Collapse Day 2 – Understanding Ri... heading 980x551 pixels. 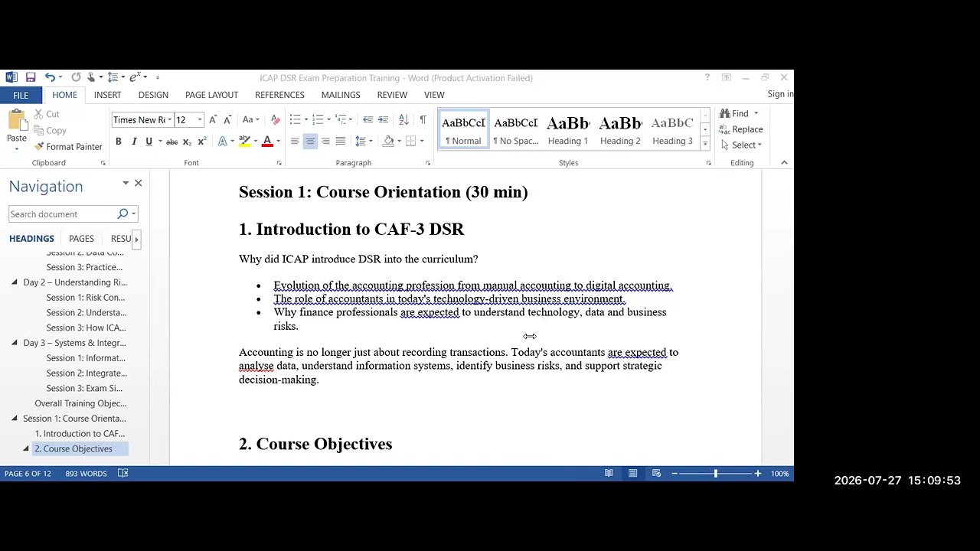(15, 282)
